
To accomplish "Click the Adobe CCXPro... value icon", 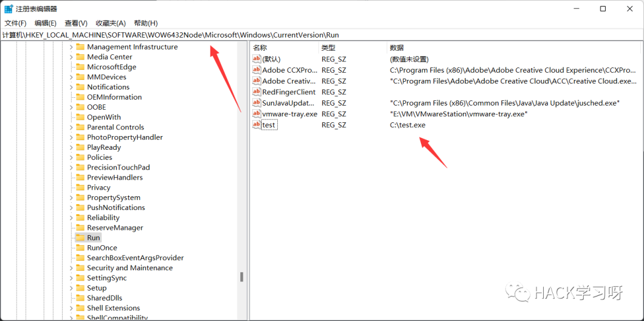I will [x=256, y=70].
